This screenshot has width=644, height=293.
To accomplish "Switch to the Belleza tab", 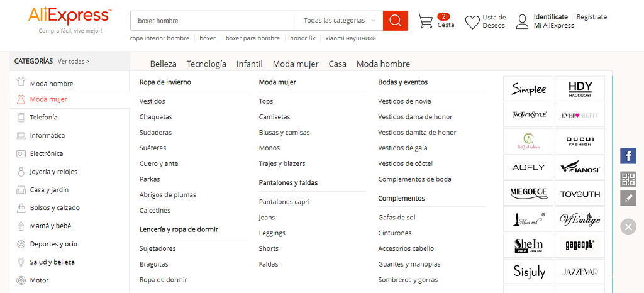I will coord(163,64).
